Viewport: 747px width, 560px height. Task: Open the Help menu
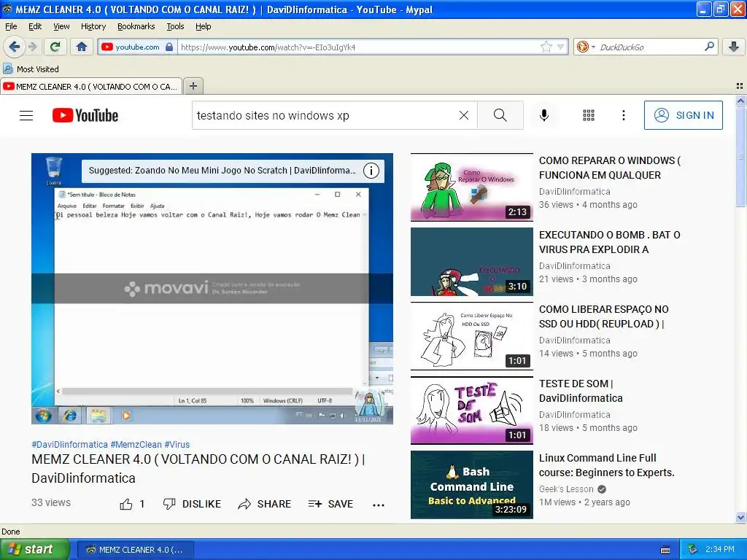203,26
